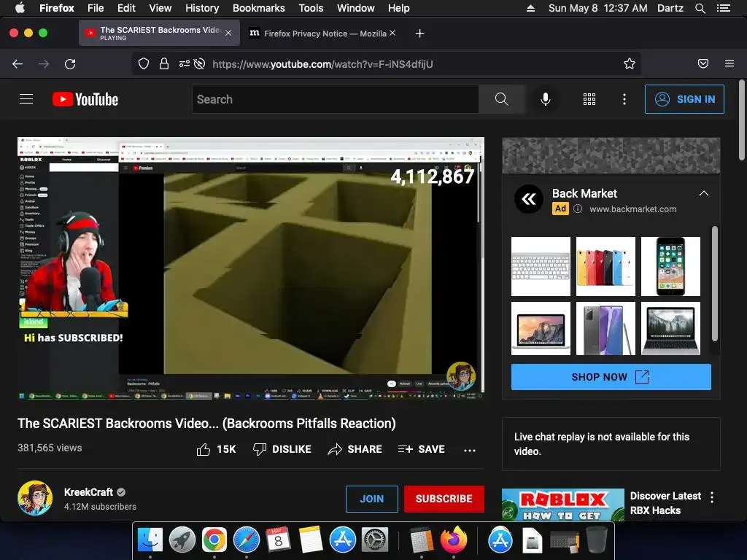This screenshot has width=747, height=560.
Task: Click the SIGN IN button
Action: pyautogui.click(x=684, y=99)
